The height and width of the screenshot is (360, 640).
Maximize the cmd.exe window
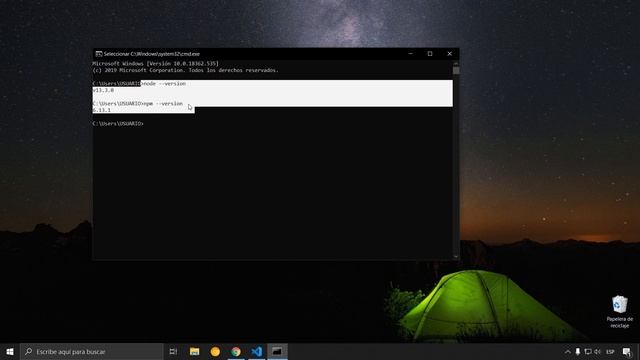tap(430, 53)
